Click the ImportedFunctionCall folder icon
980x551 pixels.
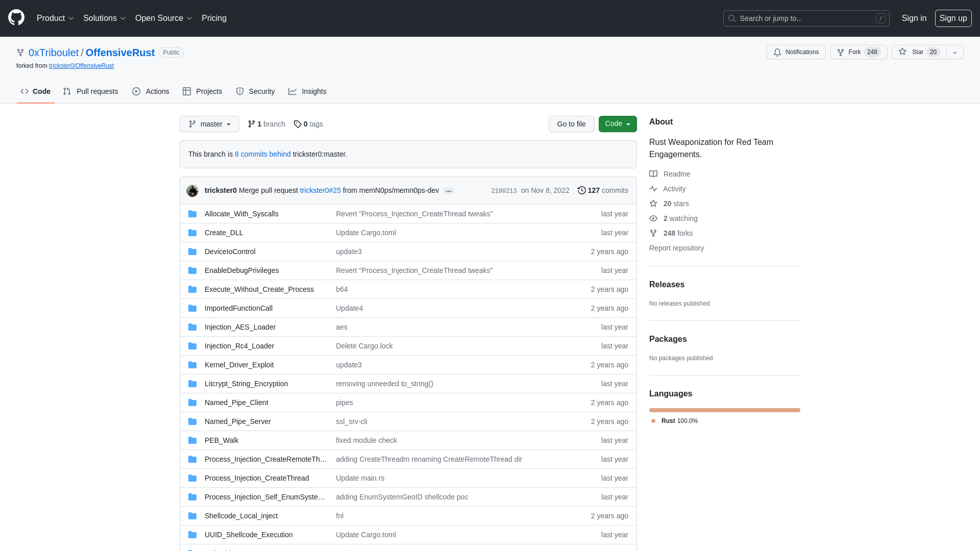(192, 308)
